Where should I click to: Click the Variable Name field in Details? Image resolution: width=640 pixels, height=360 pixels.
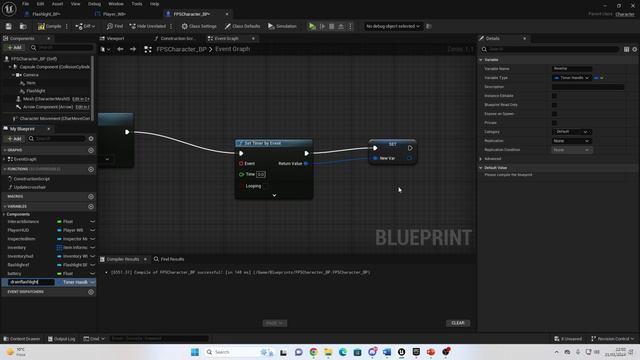[x=572, y=69]
